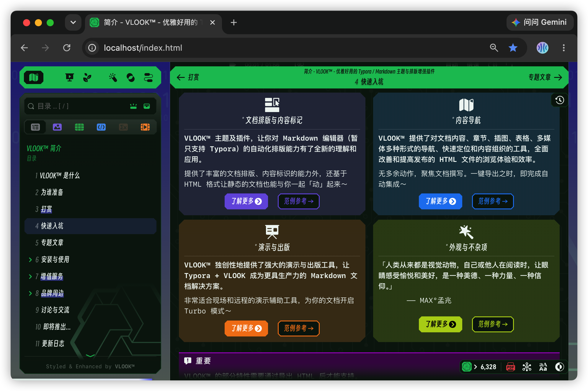Viewport: 588px width, 391px height.
Task: Click orange 范例参考 in 演示与出版 card
Action: (298, 328)
